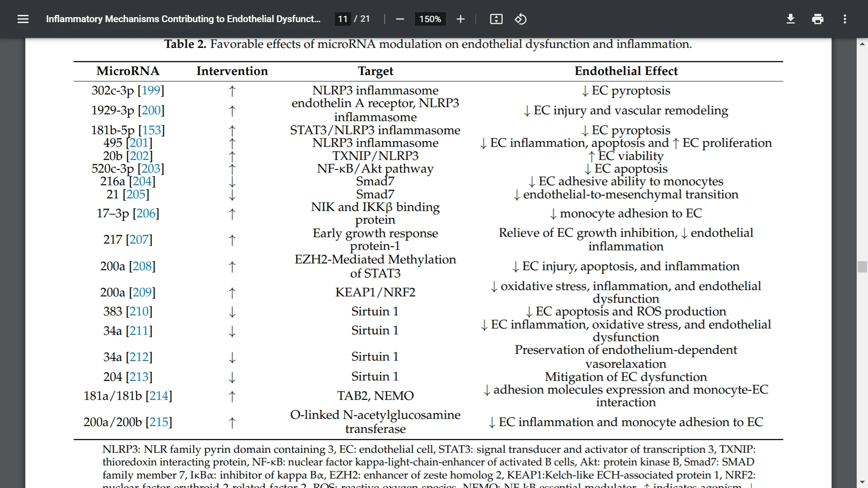The width and height of the screenshot is (868, 488).
Task: Click the fit to page icon
Action: (496, 19)
